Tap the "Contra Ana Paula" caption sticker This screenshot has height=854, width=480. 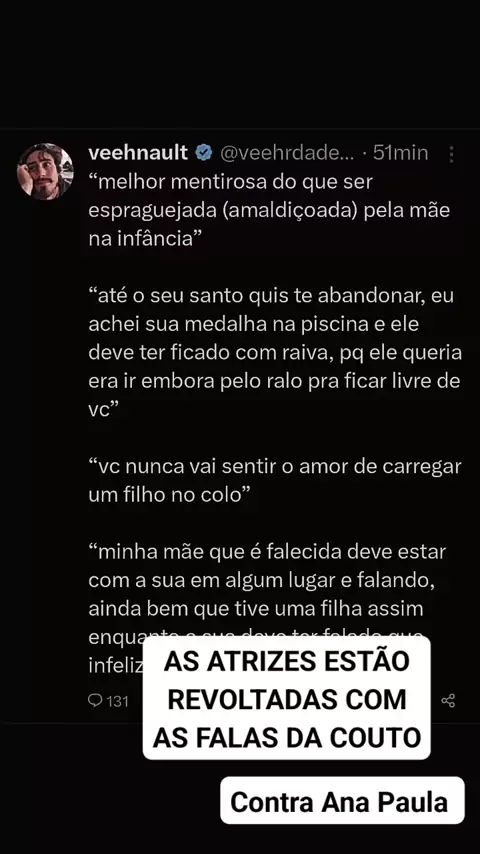pyautogui.click(x=342, y=801)
